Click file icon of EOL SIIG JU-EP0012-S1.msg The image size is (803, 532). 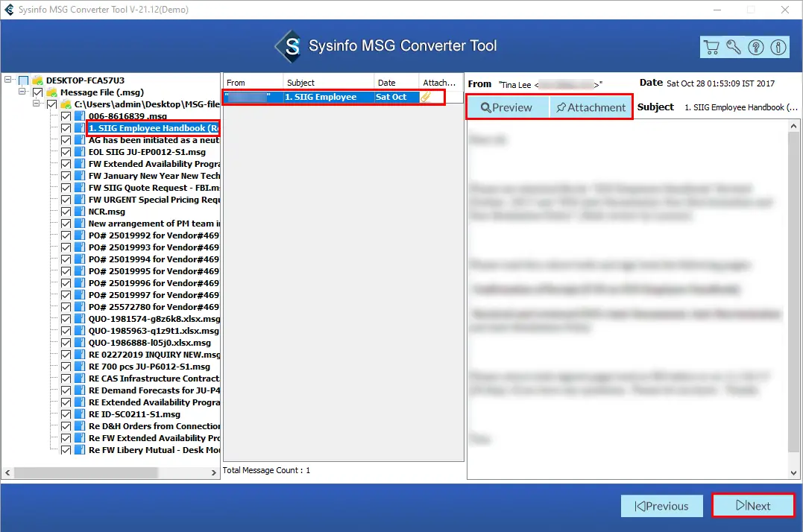point(80,152)
